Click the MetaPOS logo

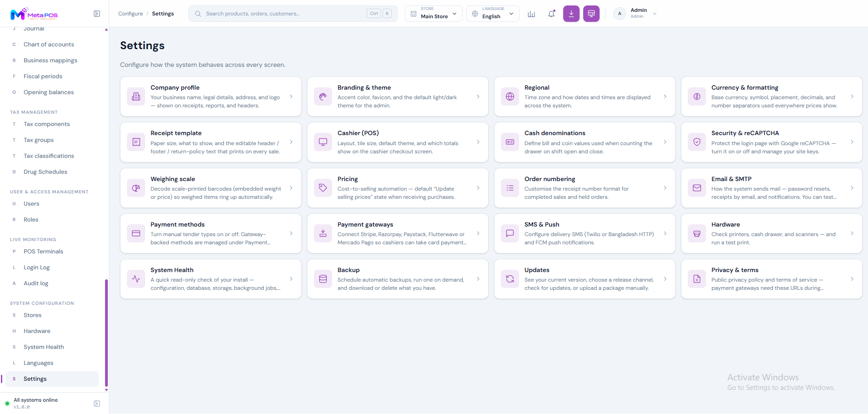(x=34, y=14)
